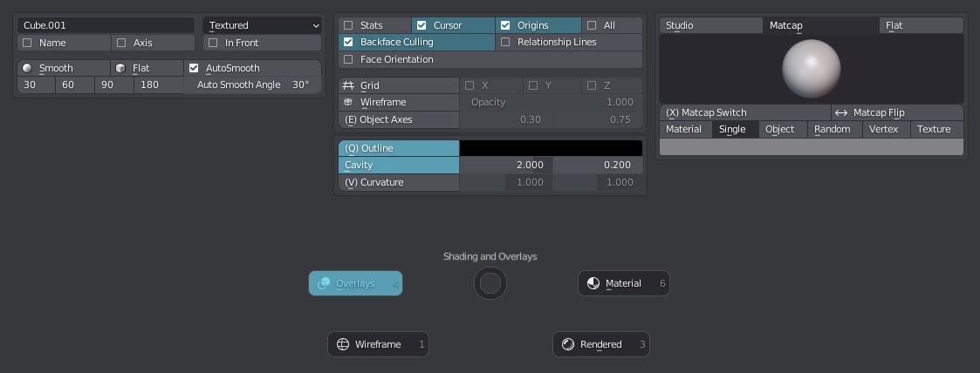Click the Rendered shading pie icon
The height and width of the screenshot is (373, 980).
click(568, 344)
